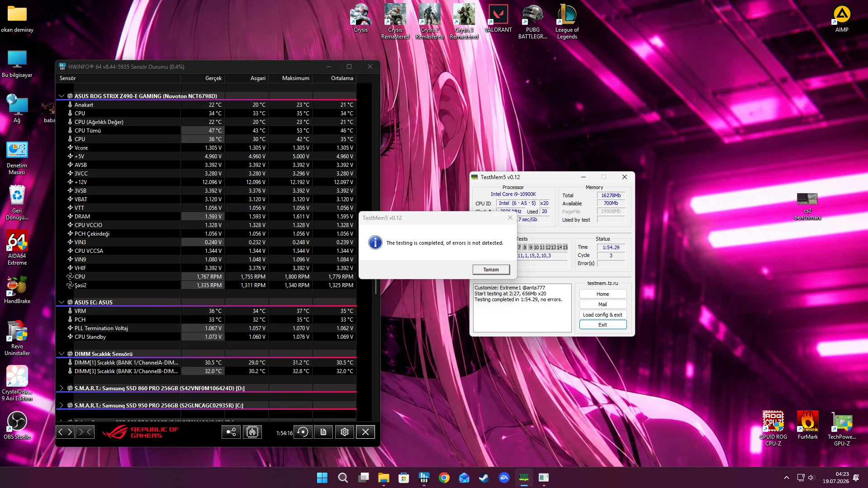Expand HWiNFO window columns with outward arrows button

[x=65, y=432]
